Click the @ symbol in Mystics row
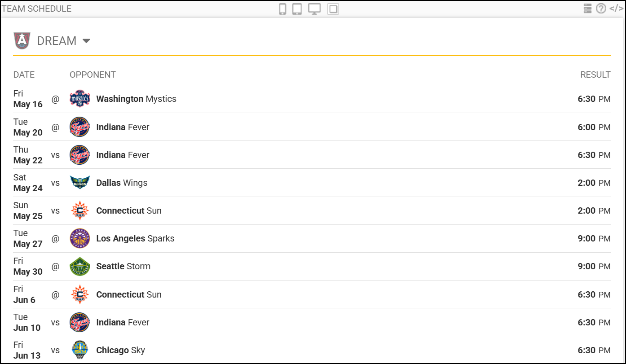Image resolution: width=626 pixels, height=364 pixels. click(55, 99)
